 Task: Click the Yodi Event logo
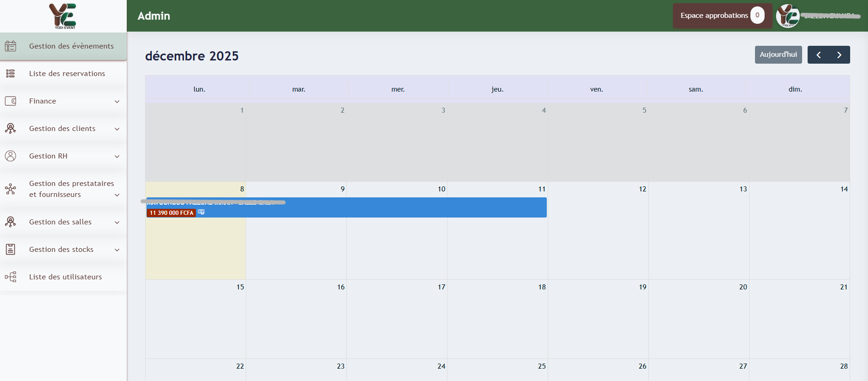click(63, 16)
